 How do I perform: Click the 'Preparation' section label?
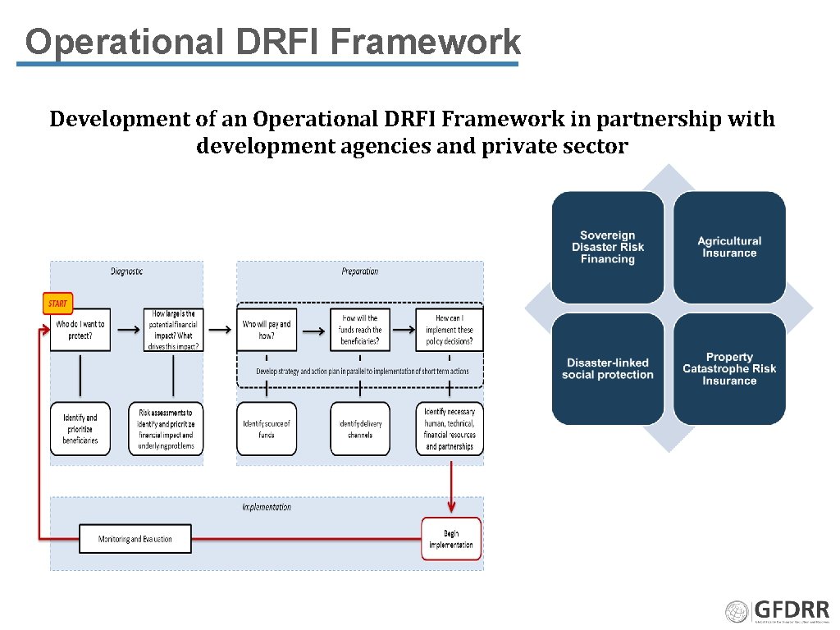360,272
